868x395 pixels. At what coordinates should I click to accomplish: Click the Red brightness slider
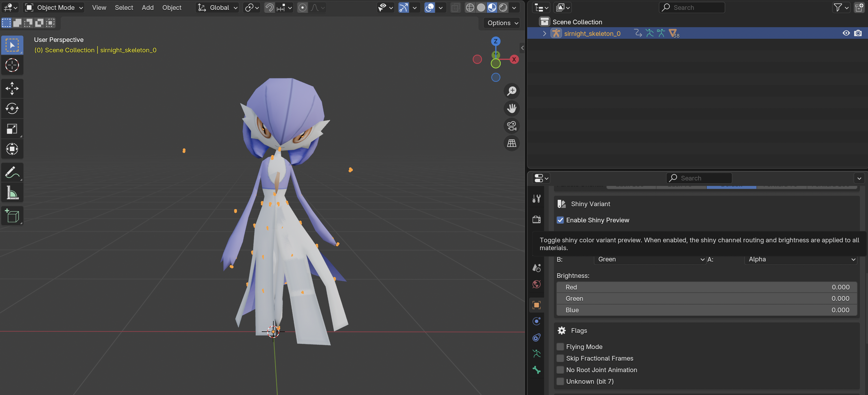(706, 287)
